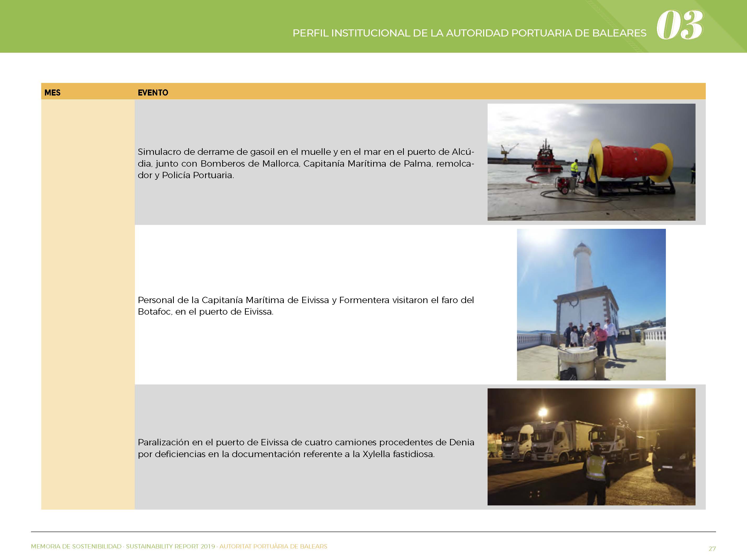747x560 pixels.
Task: Click page number 27
Action: [712, 548]
